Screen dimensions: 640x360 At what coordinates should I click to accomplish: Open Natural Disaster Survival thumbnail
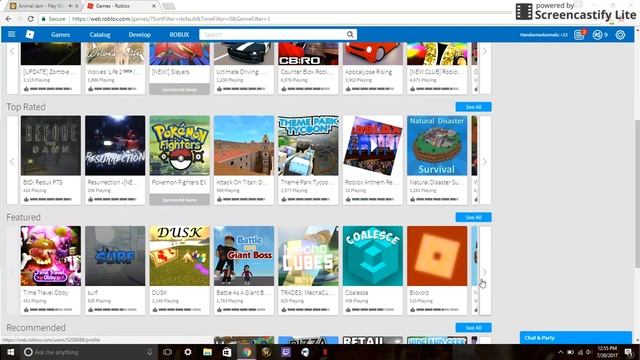point(437,146)
